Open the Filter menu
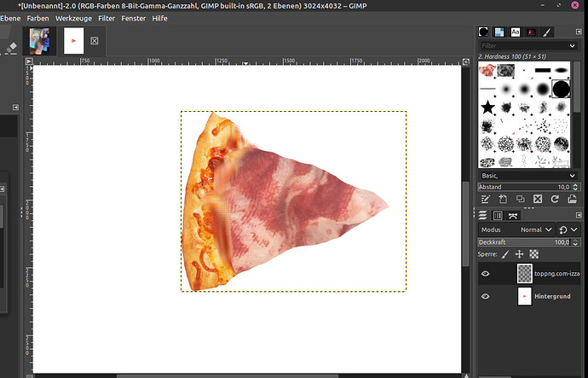The image size is (588, 378). pos(107,19)
